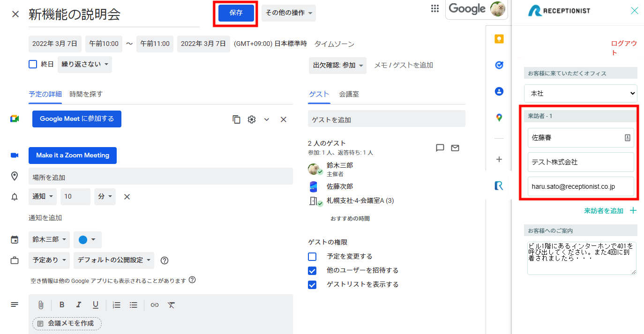The width and height of the screenshot is (644, 334).
Task: Toggle 予定を変更する guest permission
Action: pyautogui.click(x=312, y=257)
